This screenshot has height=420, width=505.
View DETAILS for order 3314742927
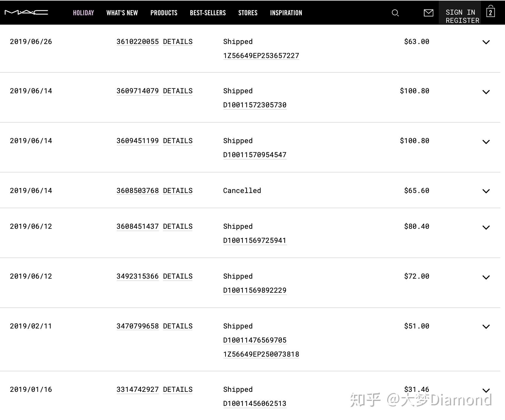[178, 389]
